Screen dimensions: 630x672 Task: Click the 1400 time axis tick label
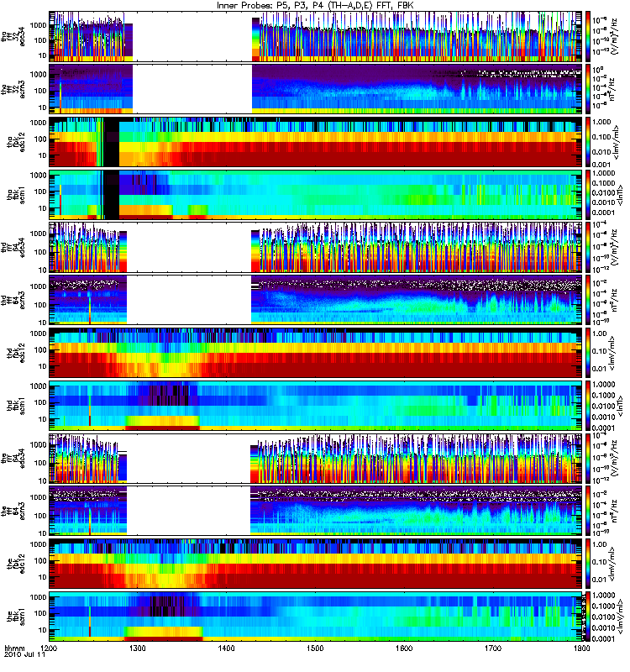pyautogui.click(x=226, y=648)
